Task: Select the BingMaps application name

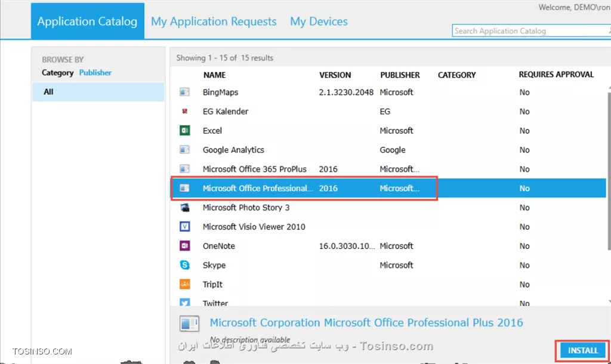Action: tap(220, 92)
